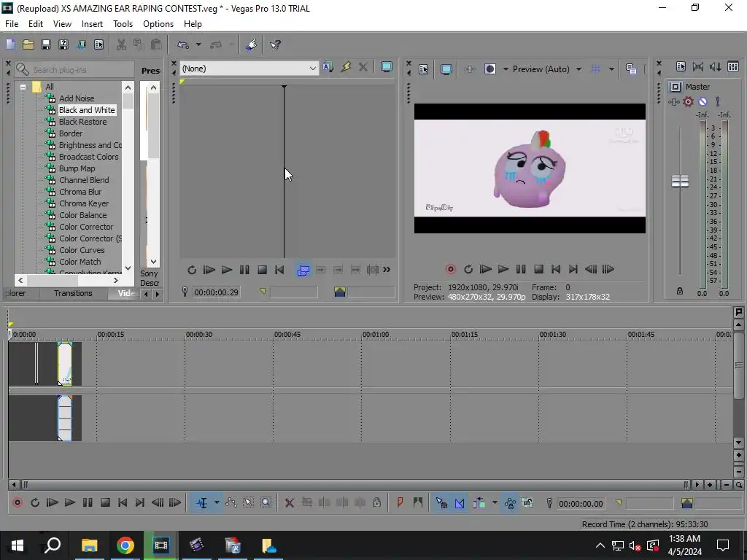Toggle the preview overlays grid icon
Screen dimensions: 747x560
[x=595, y=69]
